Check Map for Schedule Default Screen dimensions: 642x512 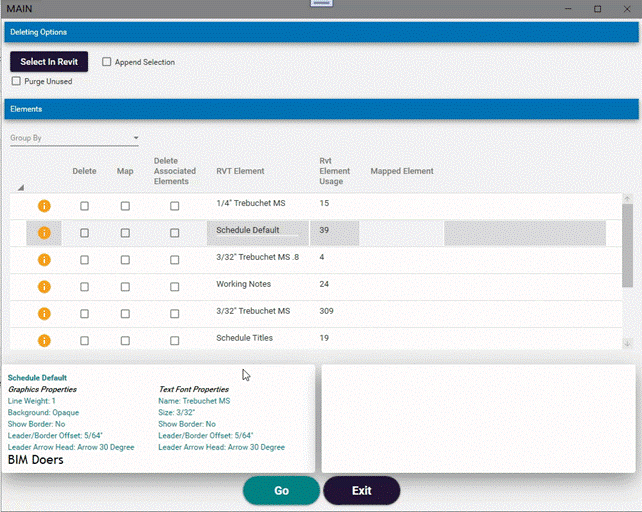point(125,233)
